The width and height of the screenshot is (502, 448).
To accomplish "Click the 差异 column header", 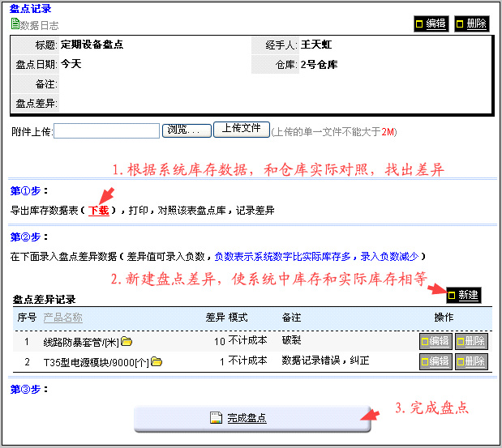I will pyautogui.click(x=214, y=317).
